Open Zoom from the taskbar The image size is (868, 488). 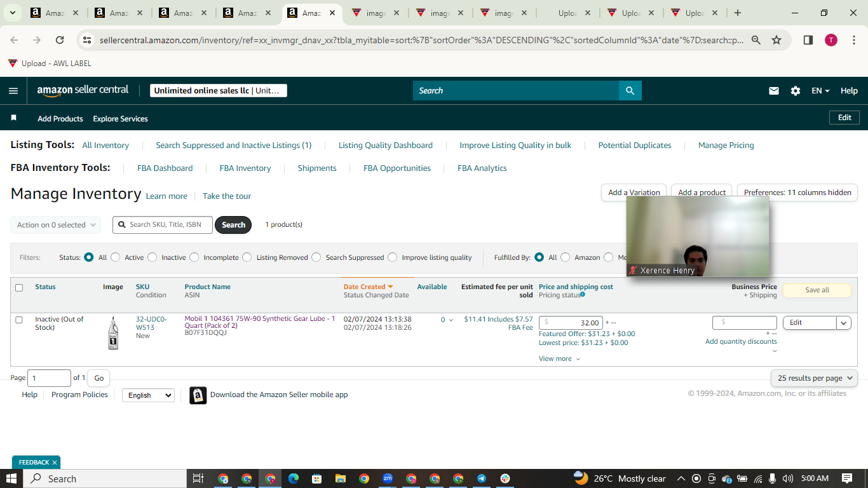tap(388, 478)
